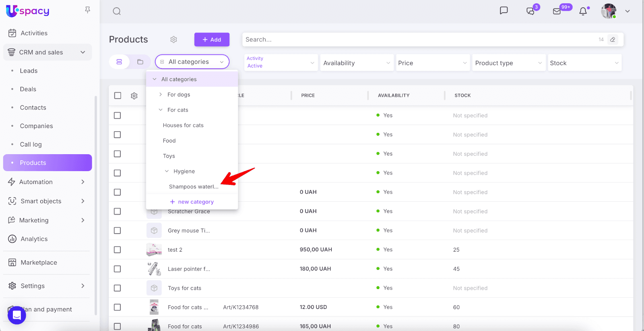
Task: Switch to folder view icon
Action: pos(140,62)
